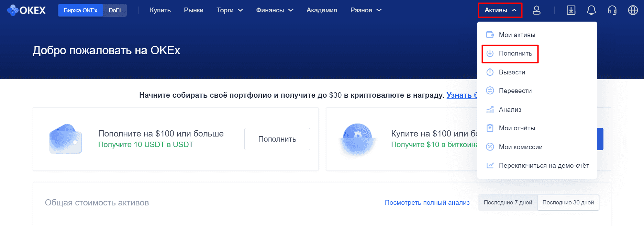Click the bitcoin coin illustration
Viewport: 644px width, 226px height.
[x=357, y=139]
